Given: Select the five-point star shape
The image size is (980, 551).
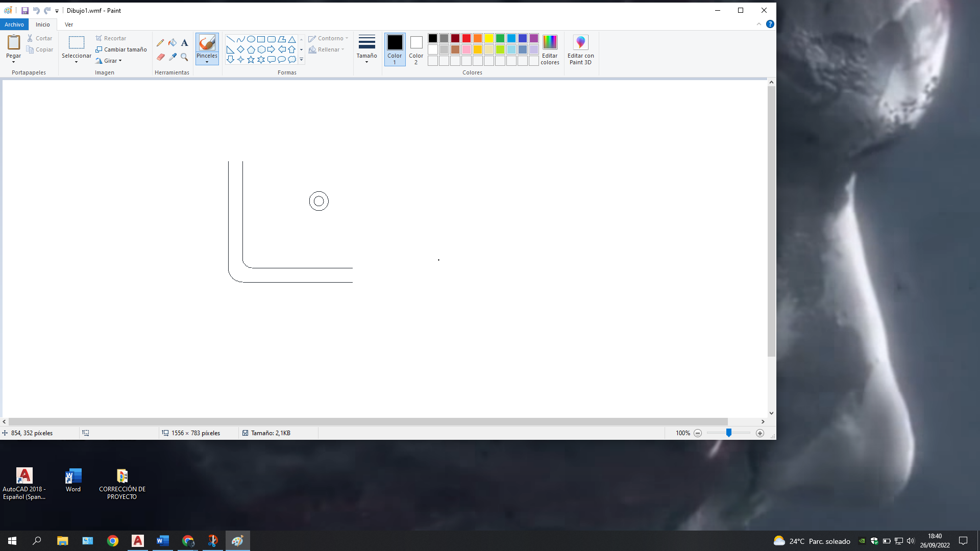Looking at the screenshot, I should 251,59.
